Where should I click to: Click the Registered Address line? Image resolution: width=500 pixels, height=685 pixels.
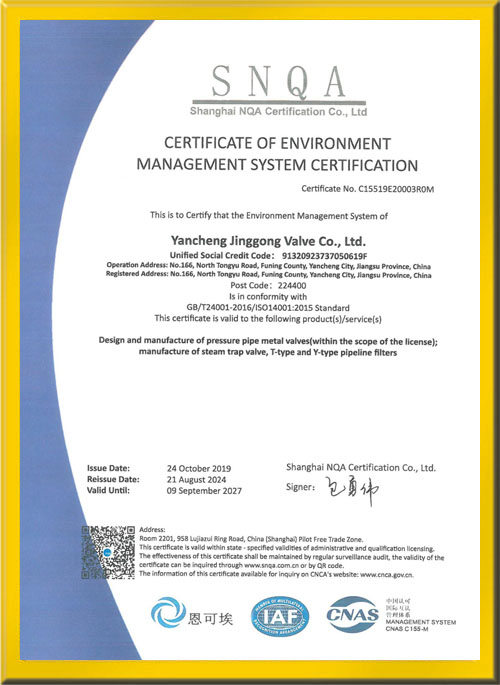pos(269,275)
